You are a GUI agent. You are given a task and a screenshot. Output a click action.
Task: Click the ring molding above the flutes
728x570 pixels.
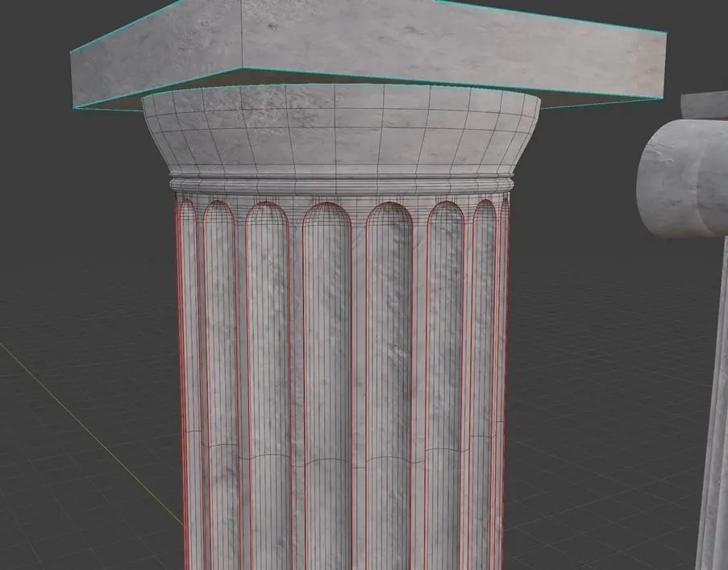point(342,185)
